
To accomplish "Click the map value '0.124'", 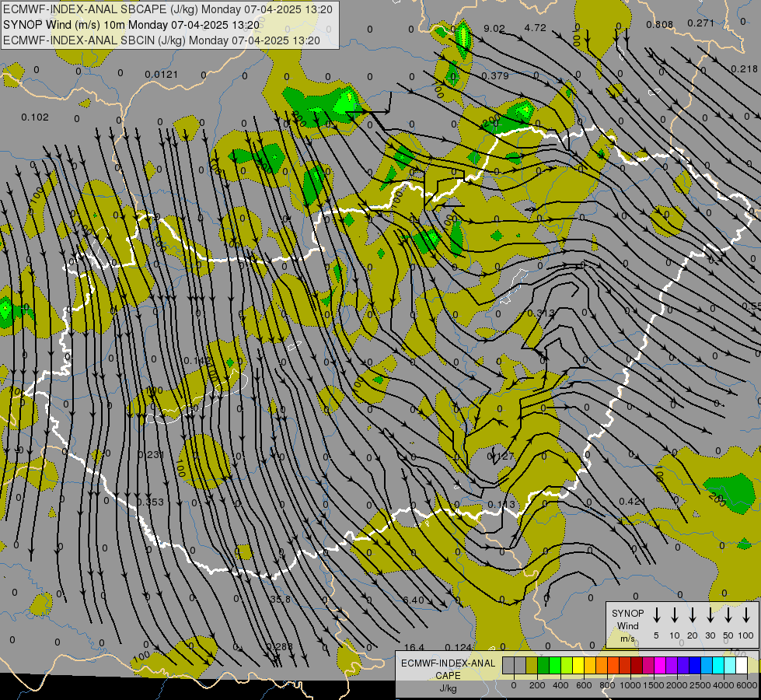I will point(458,647).
